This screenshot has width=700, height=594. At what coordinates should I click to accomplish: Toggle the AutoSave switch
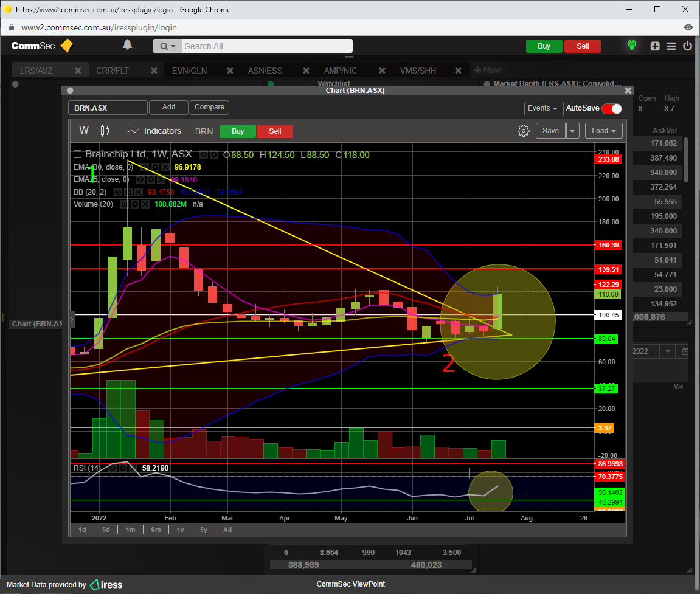[612, 108]
